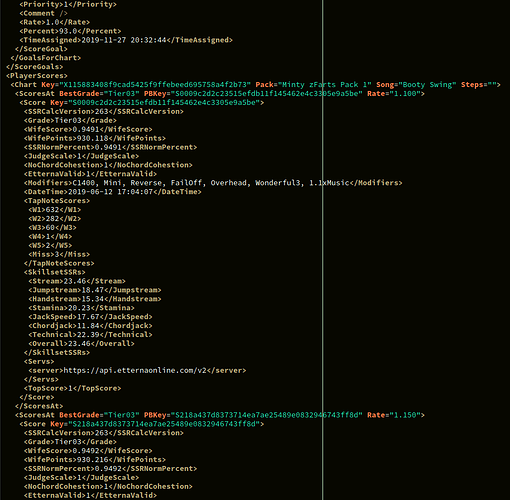Click the TapNoteScores opening tag

pos(57,201)
